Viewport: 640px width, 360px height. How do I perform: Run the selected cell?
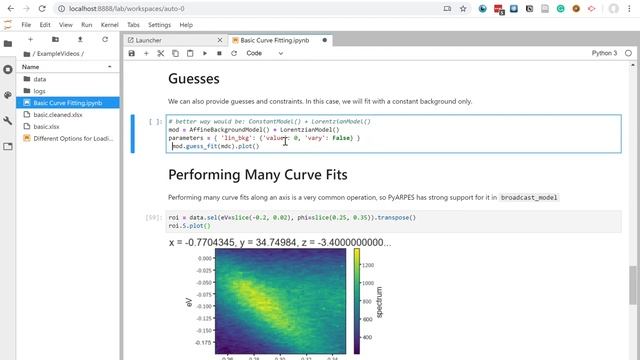[x=204, y=53]
